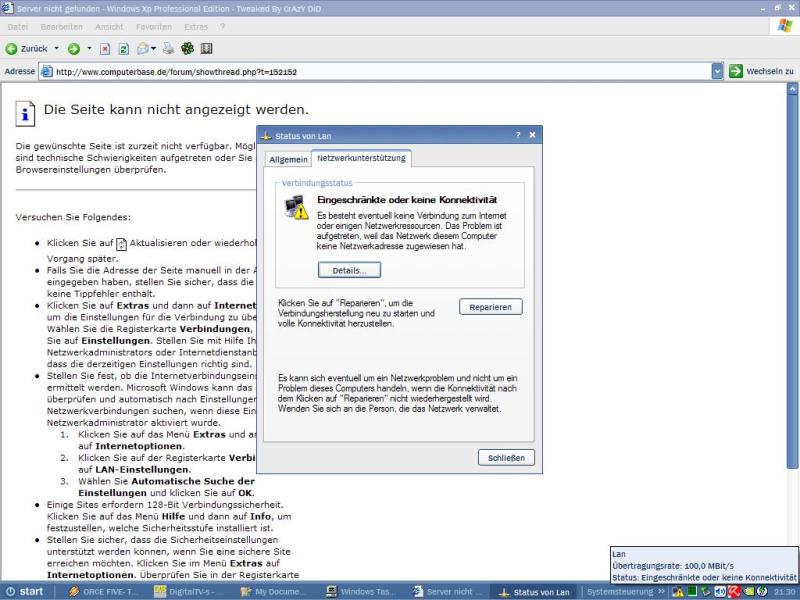Open the Zurück history dropdown arrow

(56, 48)
